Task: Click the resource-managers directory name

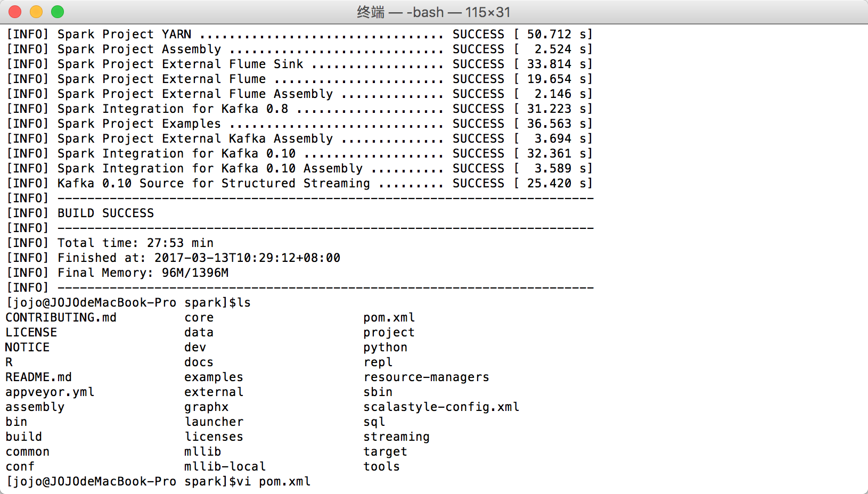Action: (x=426, y=377)
